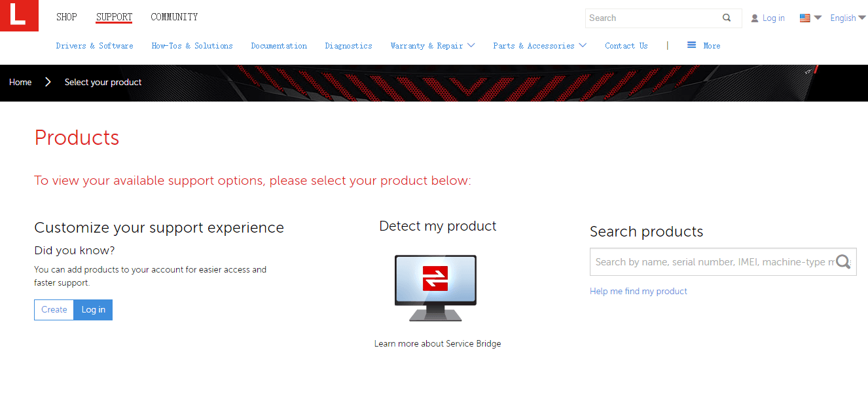Click the magnifier icon in top search
Screen dimensions: 868x401
click(x=727, y=18)
